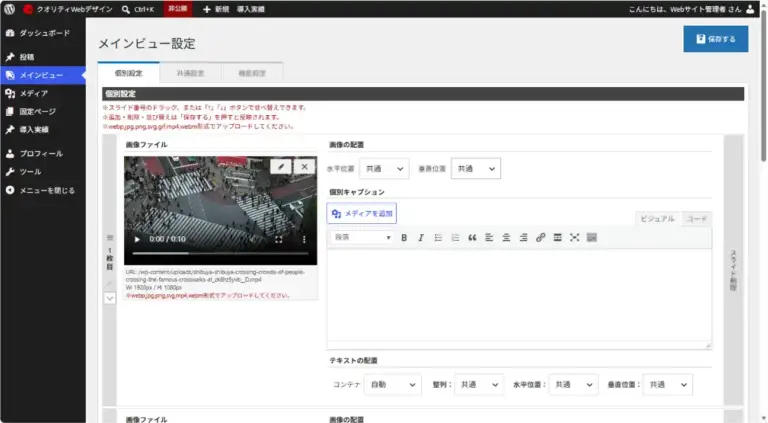The image size is (768, 423).
Task: Switch to 共通設定 tab
Action: coord(191,73)
